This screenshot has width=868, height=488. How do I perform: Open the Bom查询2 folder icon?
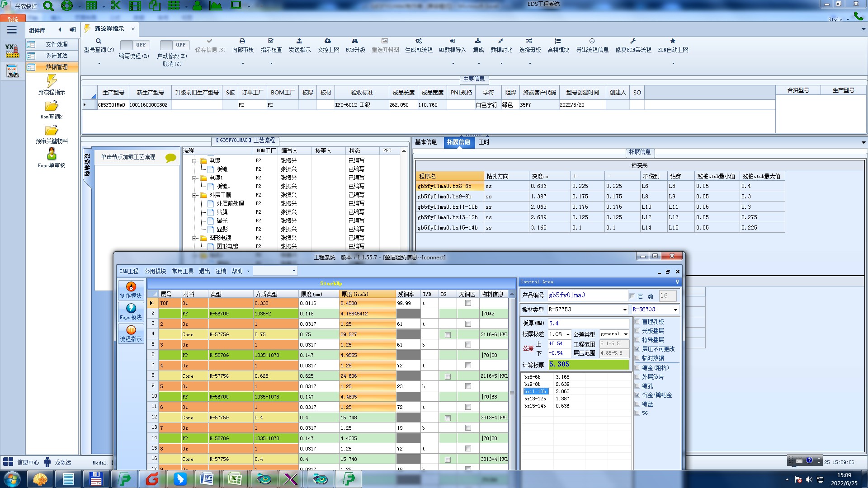click(x=52, y=106)
